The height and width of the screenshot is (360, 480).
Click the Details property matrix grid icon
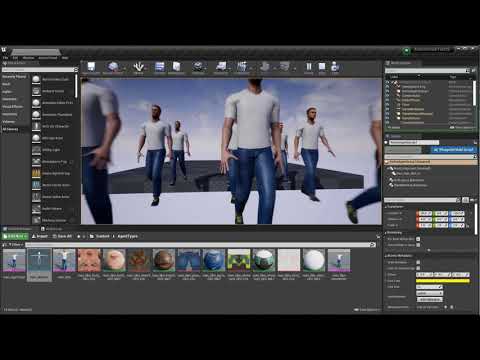465,200
